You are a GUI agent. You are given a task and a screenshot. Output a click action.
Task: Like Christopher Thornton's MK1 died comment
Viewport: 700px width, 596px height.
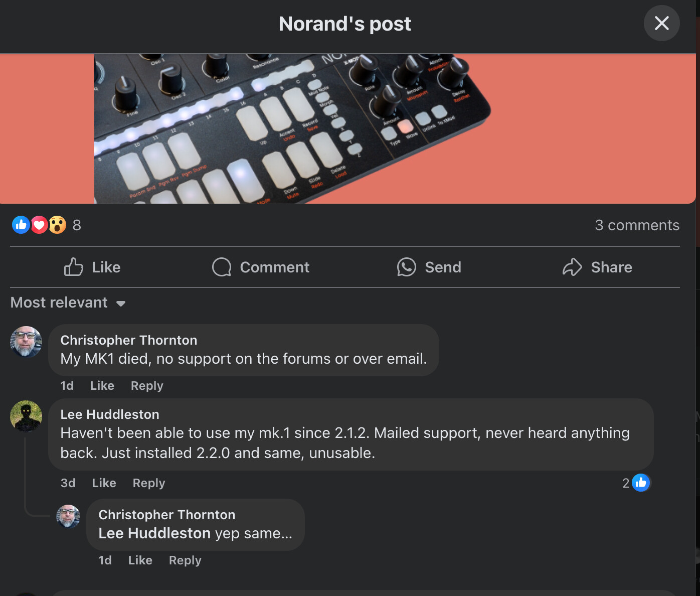pos(102,385)
